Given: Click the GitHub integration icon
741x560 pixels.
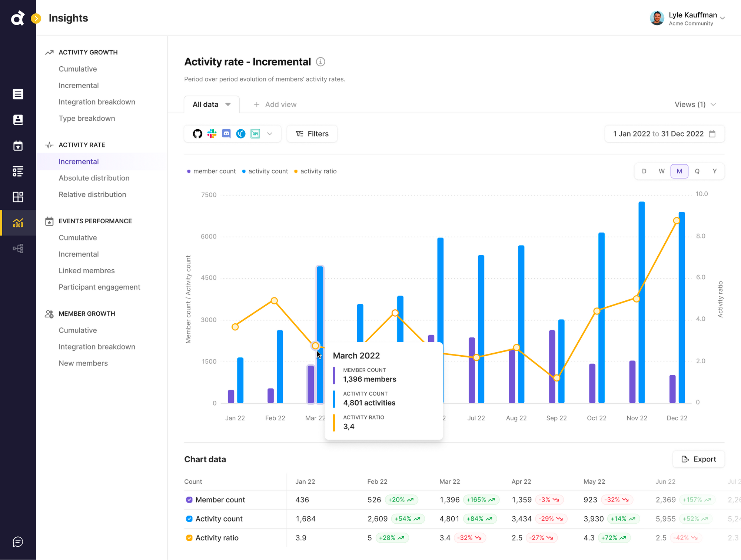Looking at the screenshot, I should (x=197, y=134).
